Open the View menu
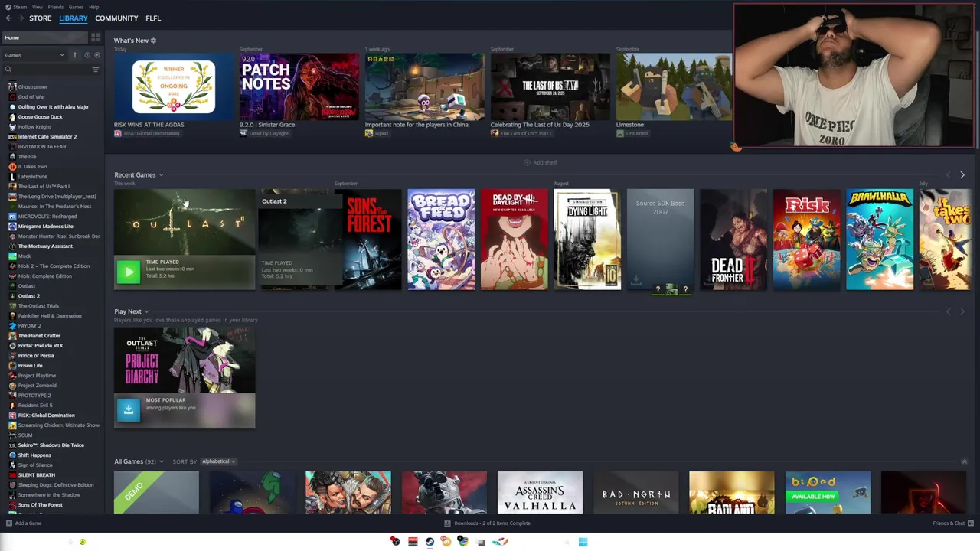980x551 pixels. (37, 7)
